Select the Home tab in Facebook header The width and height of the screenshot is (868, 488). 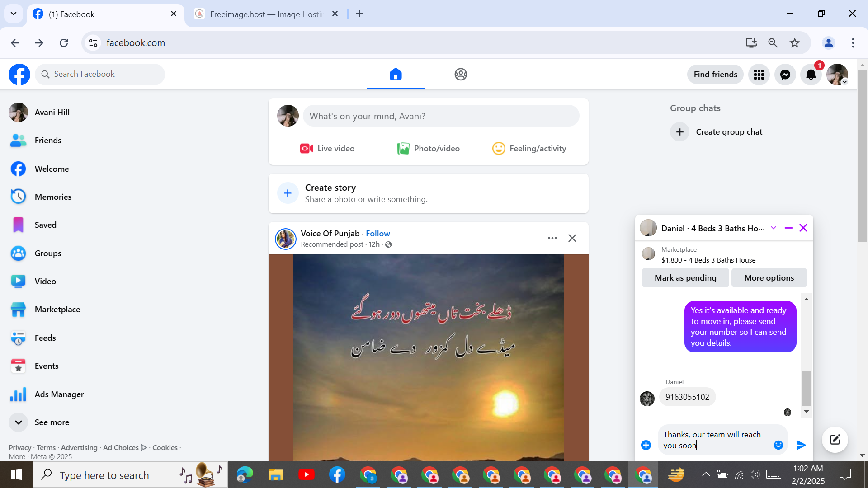pyautogui.click(x=396, y=75)
